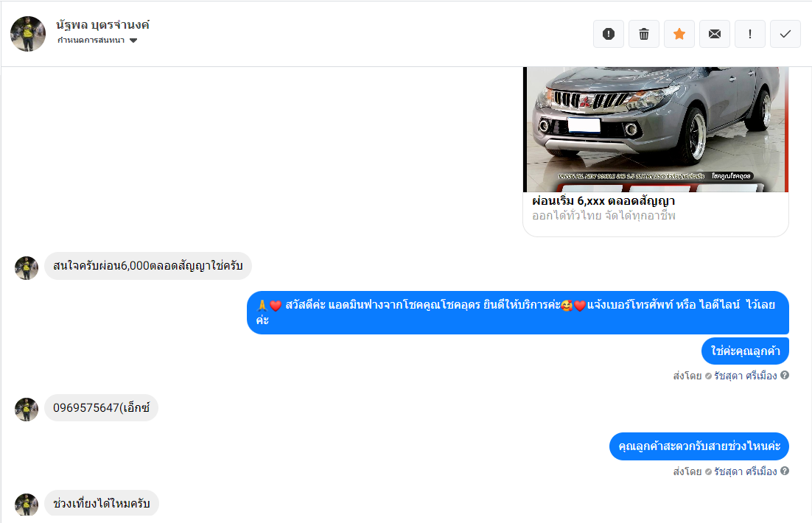Select the greeting message starting สวัสดีค่ะ แอดมินฟาง
Image resolution: width=812 pixels, height=523 pixels.
[518, 312]
